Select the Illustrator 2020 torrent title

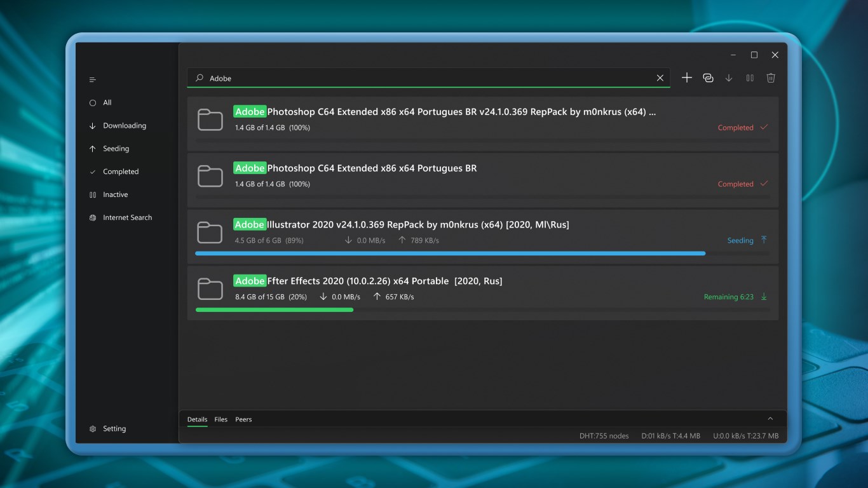[401, 225]
